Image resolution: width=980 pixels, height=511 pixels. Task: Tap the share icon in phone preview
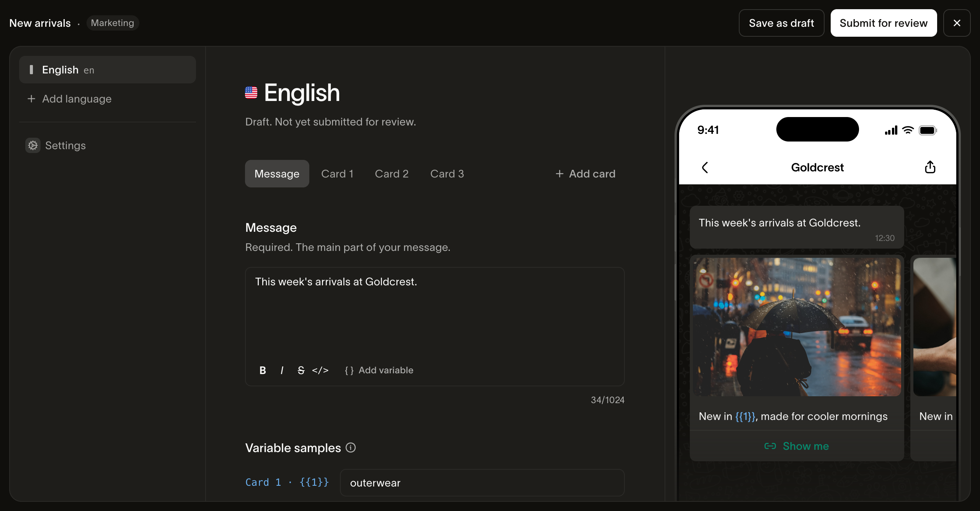(930, 167)
